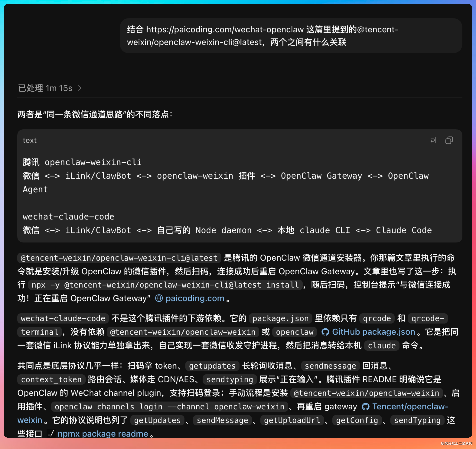Copy the text code block contents
Image resolution: width=476 pixels, height=449 pixels.
point(449,140)
